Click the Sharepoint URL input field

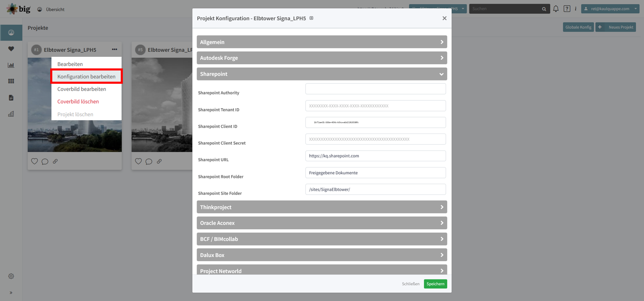[x=376, y=156]
